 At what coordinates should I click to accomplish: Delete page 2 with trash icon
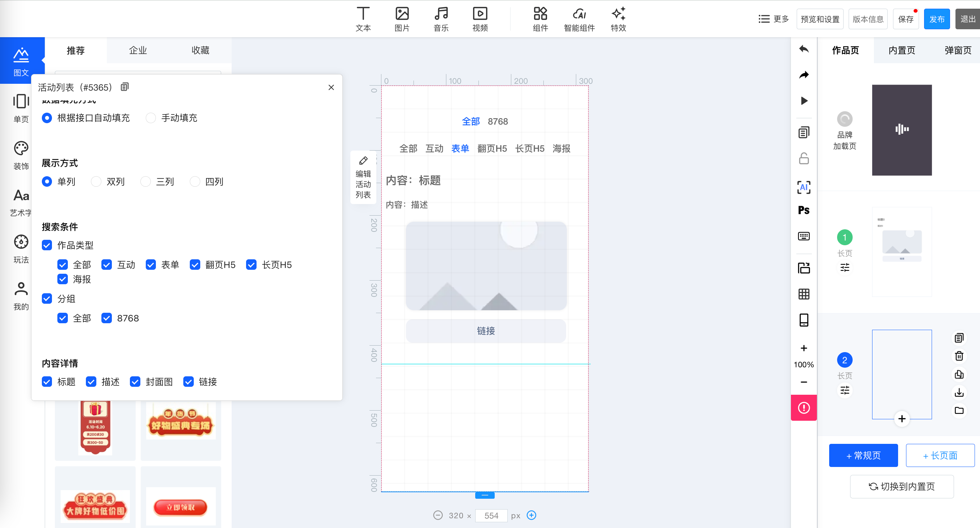(959, 356)
